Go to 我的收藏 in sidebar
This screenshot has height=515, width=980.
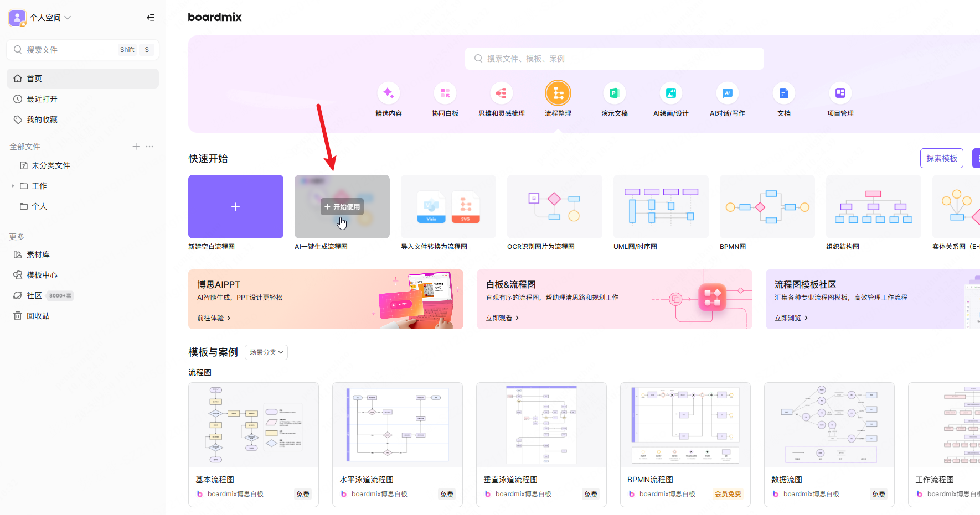pos(82,119)
